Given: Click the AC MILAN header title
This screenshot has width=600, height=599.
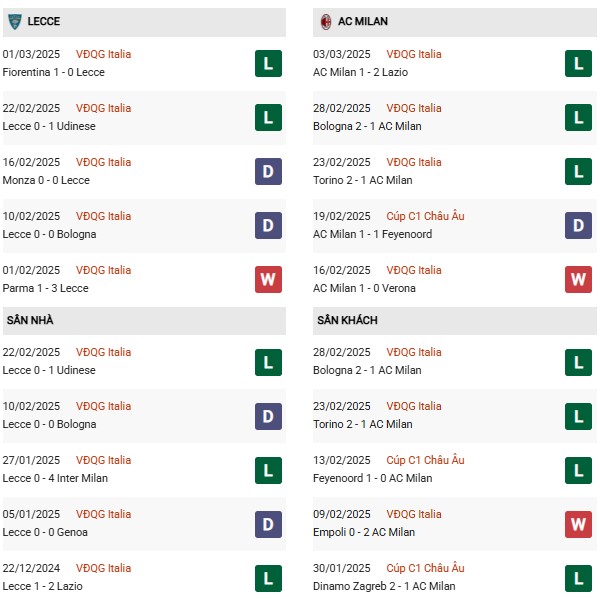Looking at the screenshot, I should click(363, 21).
